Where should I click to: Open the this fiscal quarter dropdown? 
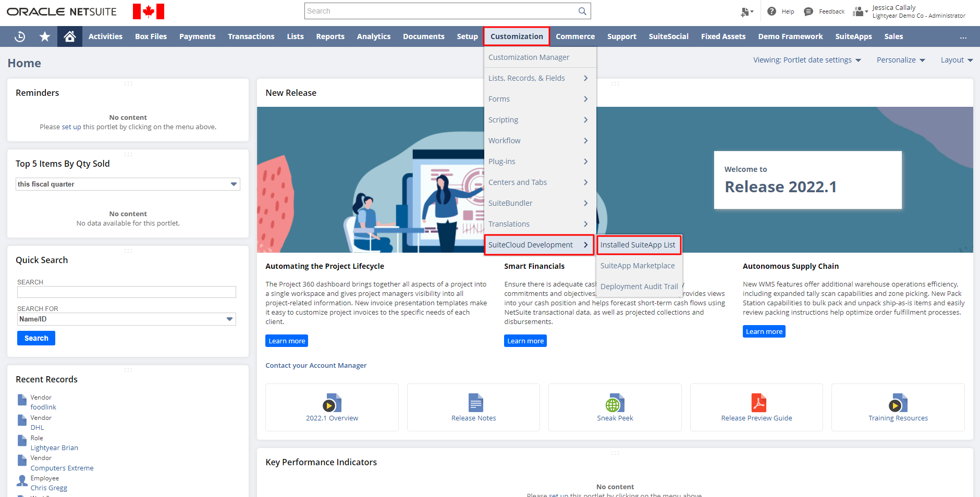tap(128, 184)
